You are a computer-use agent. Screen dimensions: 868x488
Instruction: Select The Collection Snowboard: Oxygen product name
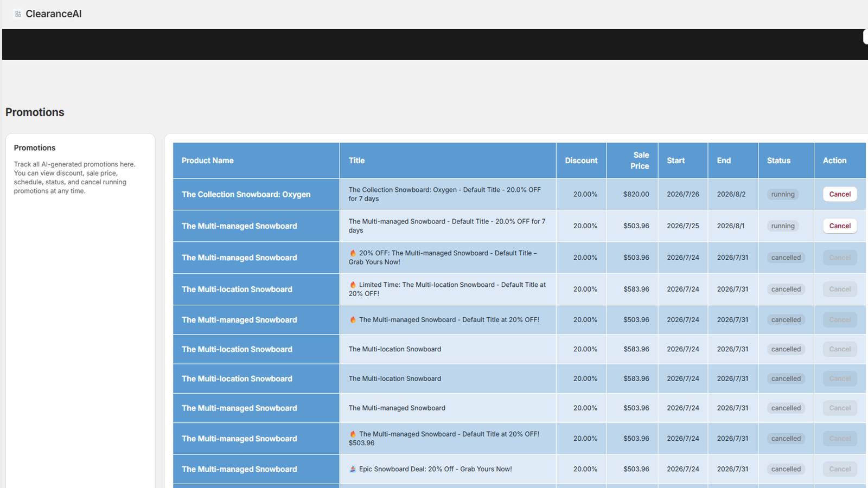(246, 194)
